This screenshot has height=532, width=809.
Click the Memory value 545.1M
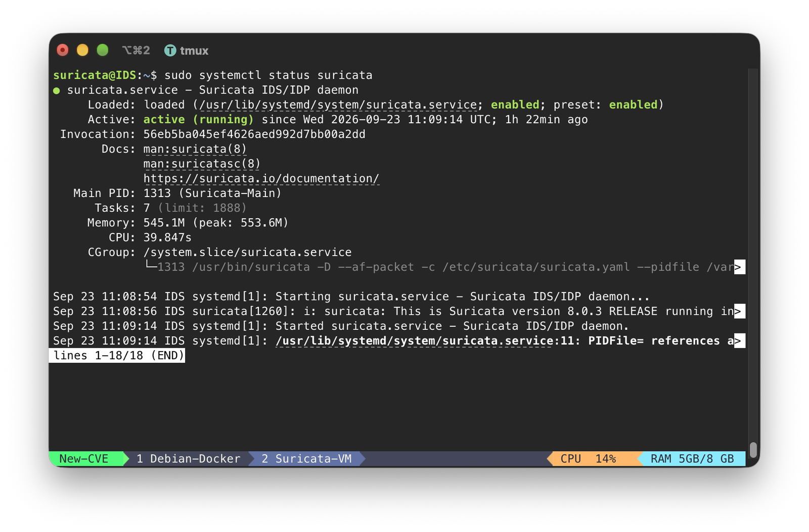(x=164, y=223)
